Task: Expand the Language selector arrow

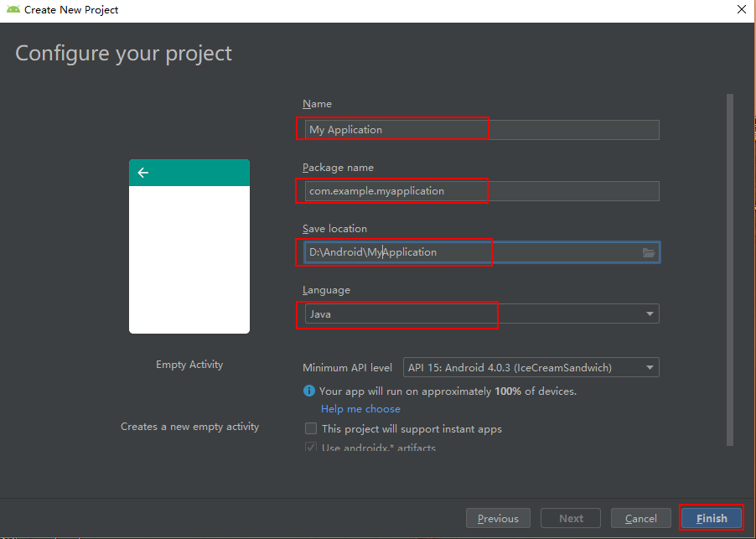Action: [x=649, y=314]
